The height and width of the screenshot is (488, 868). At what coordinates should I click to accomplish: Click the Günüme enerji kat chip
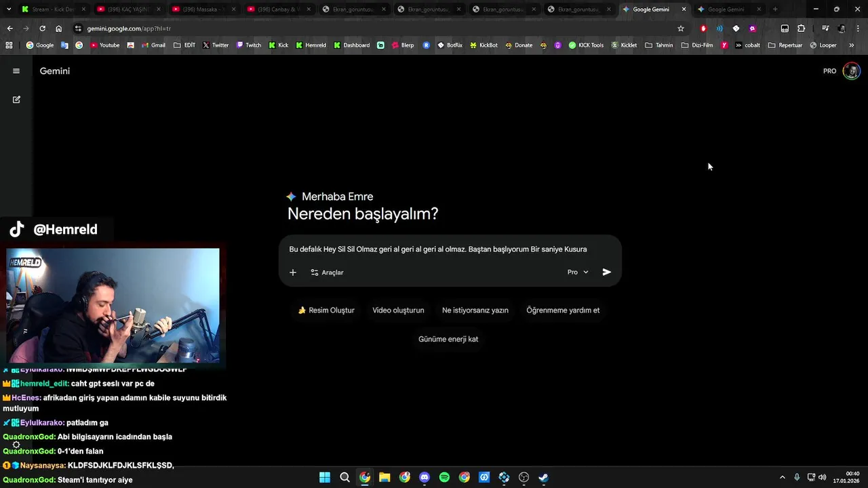[448, 339]
